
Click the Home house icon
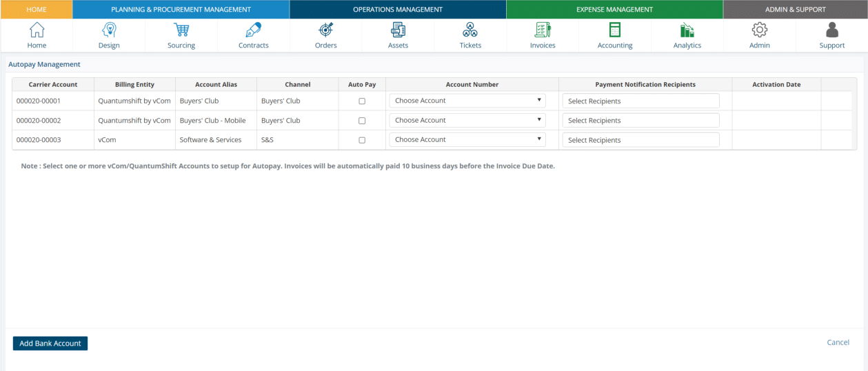(x=37, y=30)
